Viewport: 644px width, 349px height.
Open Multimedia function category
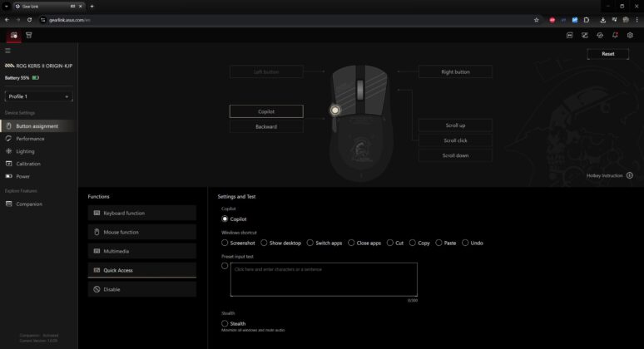point(141,251)
